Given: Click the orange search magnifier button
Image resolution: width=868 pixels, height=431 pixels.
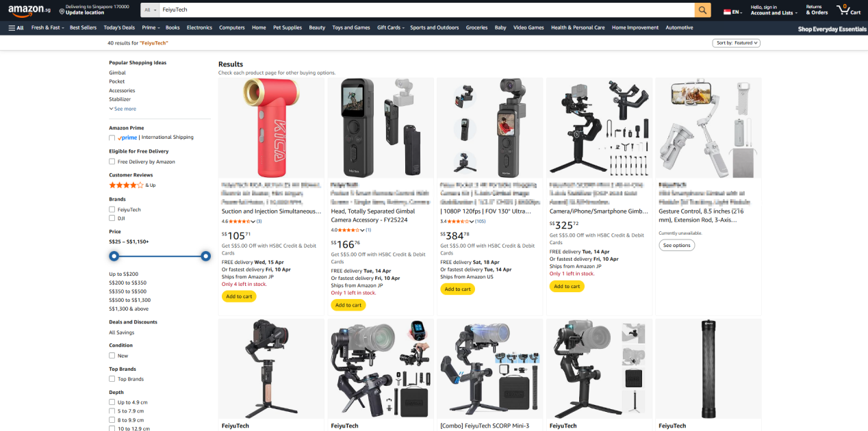Looking at the screenshot, I should point(703,10).
